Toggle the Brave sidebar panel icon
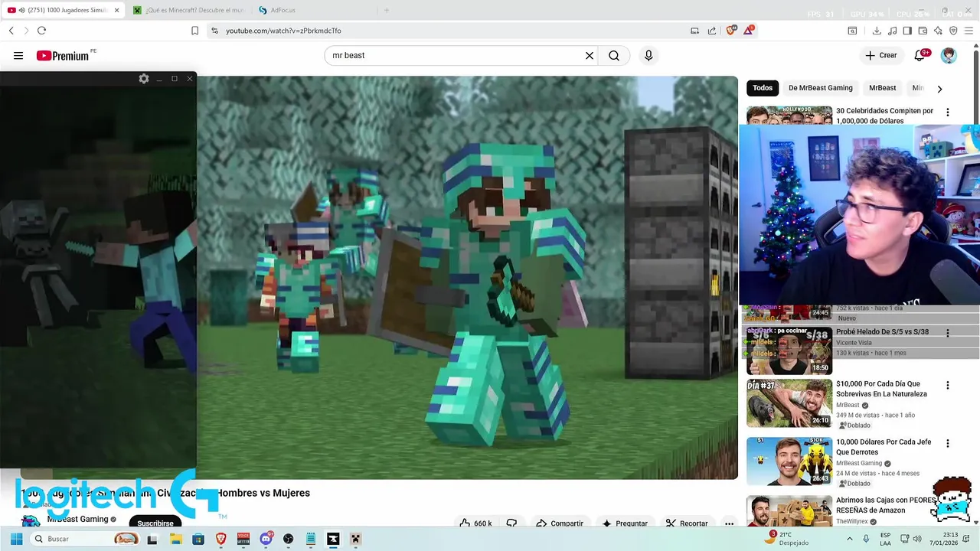 point(907,31)
